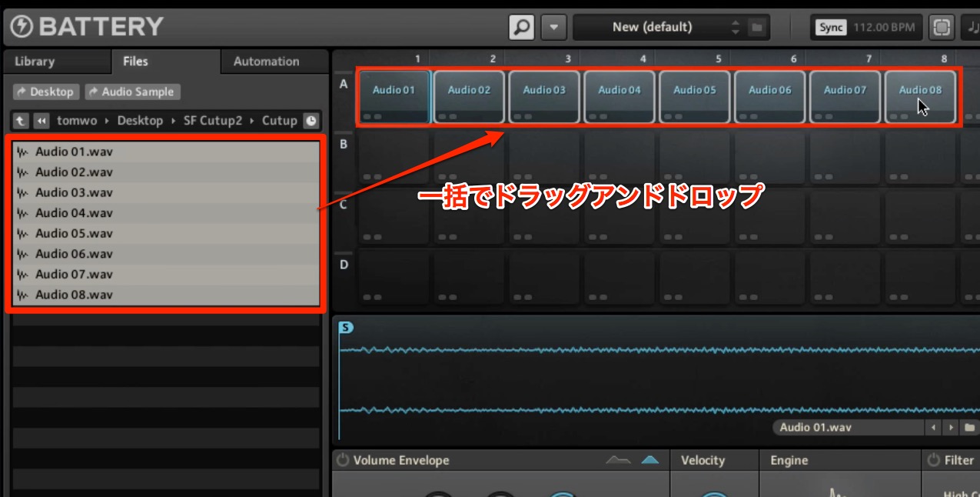Switch to the Library tab

click(x=35, y=62)
